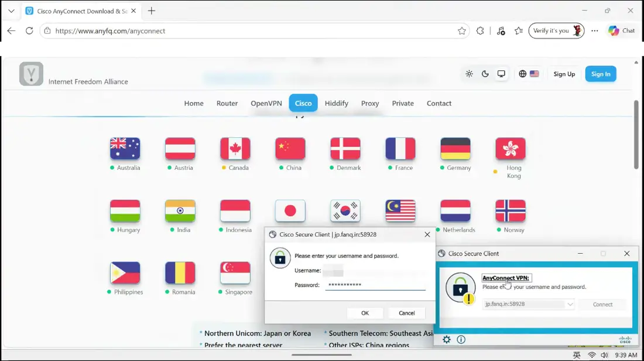The height and width of the screenshot is (361, 644).
Task: Refresh the browser page
Action: pyautogui.click(x=29, y=31)
